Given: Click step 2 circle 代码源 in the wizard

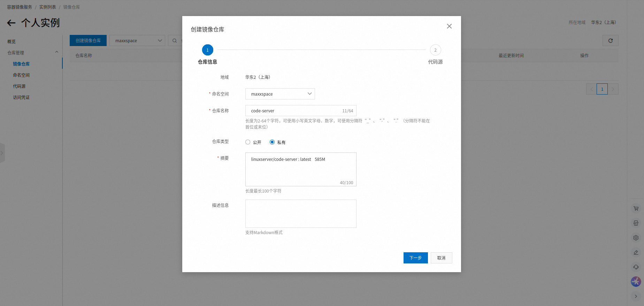Looking at the screenshot, I should click(x=435, y=50).
